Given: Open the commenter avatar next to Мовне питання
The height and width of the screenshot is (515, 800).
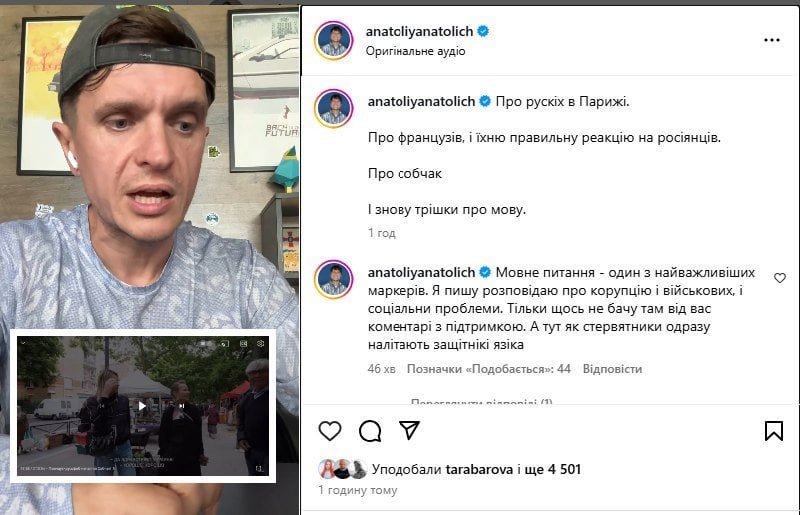Looking at the screenshot, I should (x=334, y=279).
